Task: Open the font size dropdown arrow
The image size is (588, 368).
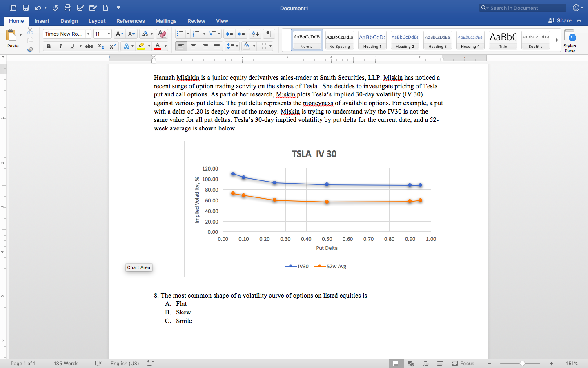Action: (109, 34)
